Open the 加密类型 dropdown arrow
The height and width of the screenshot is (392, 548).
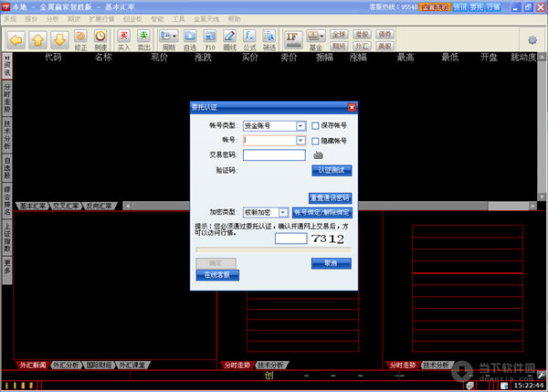pos(283,212)
